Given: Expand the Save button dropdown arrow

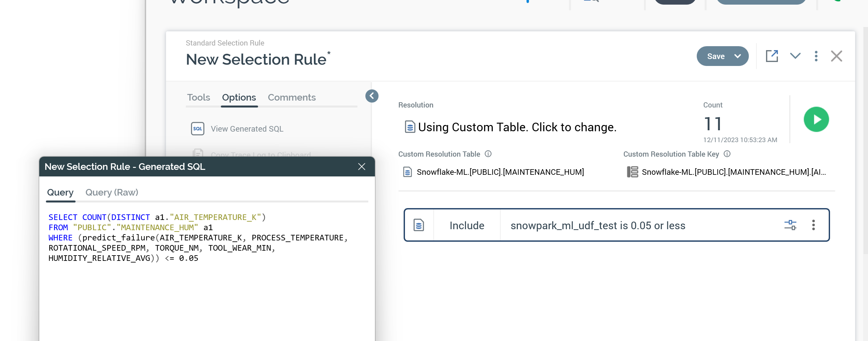Looking at the screenshot, I should point(737,56).
